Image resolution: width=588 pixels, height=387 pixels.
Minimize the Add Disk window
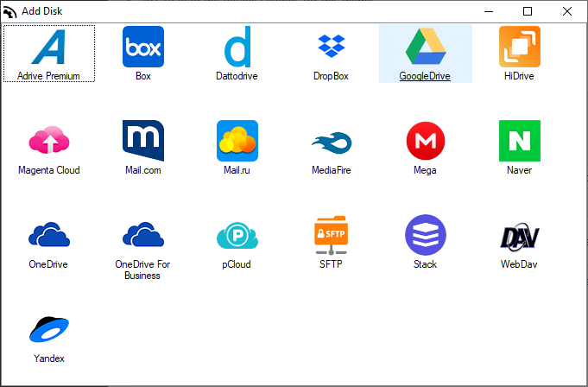[x=489, y=11]
